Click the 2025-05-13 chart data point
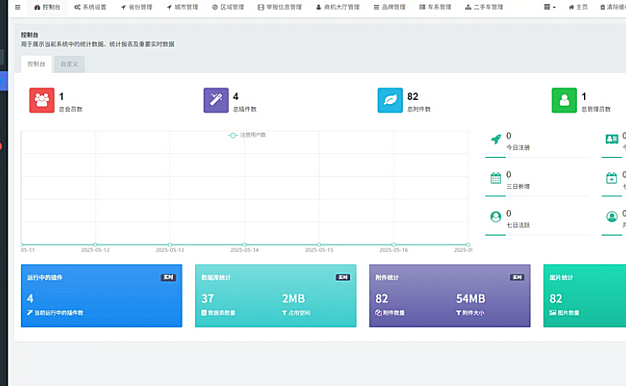This screenshot has width=626, height=386. pos(170,244)
